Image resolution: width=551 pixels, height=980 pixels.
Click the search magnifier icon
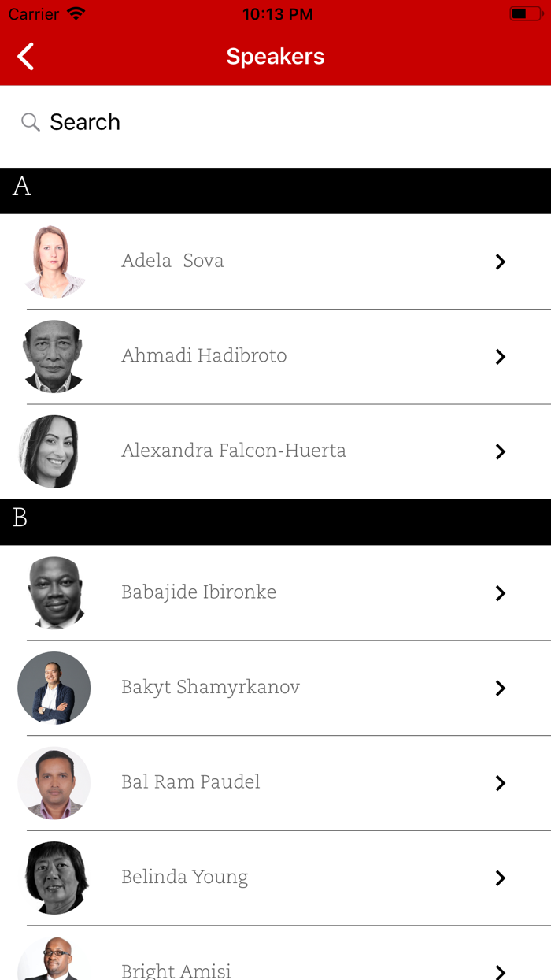pyautogui.click(x=30, y=122)
